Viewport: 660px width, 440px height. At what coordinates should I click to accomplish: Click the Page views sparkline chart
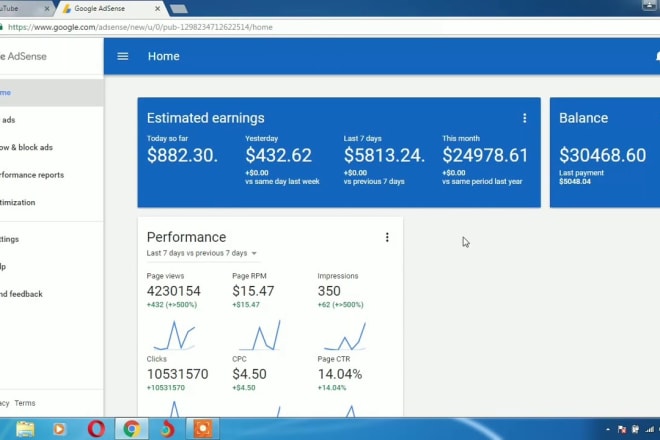[x=174, y=336]
